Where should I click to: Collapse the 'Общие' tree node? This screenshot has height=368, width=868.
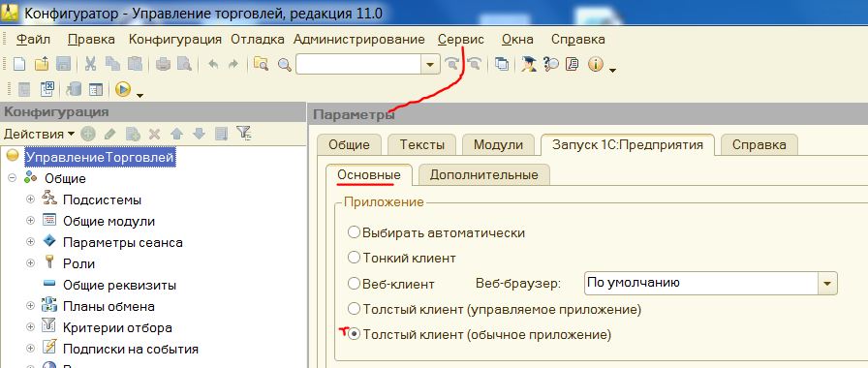[x=12, y=178]
